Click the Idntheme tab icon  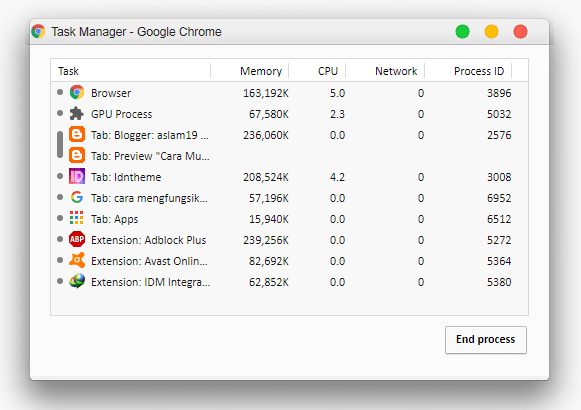tap(77, 177)
